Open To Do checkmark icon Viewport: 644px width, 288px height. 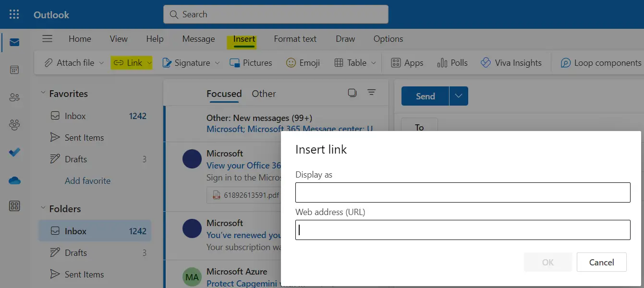click(14, 152)
